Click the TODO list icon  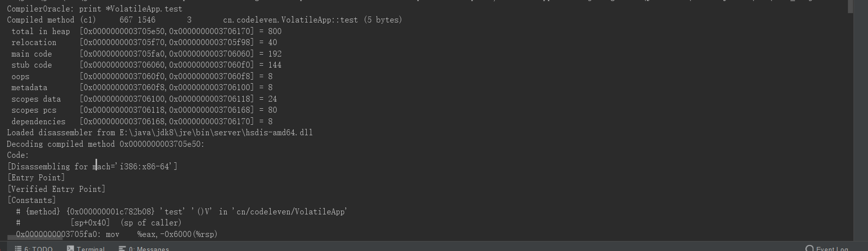click(18, 248)
